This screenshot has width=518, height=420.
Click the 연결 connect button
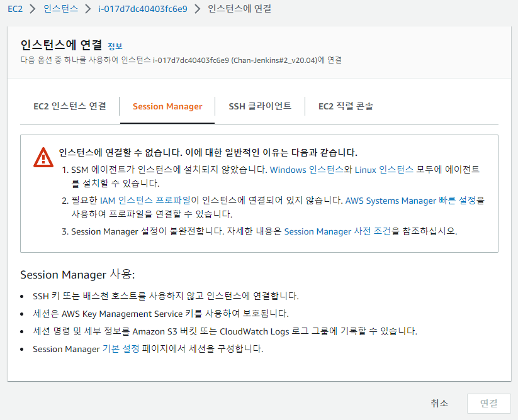489,403
